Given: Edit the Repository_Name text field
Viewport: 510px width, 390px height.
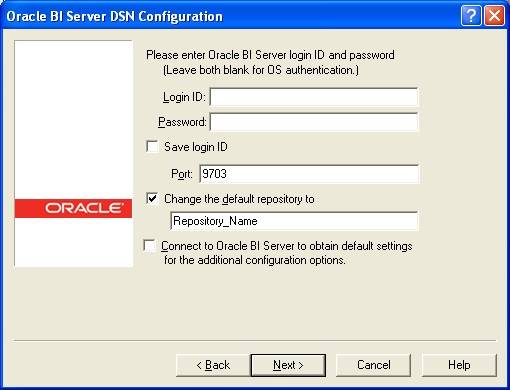Looking at the screenshot, I should coord(294,221).
